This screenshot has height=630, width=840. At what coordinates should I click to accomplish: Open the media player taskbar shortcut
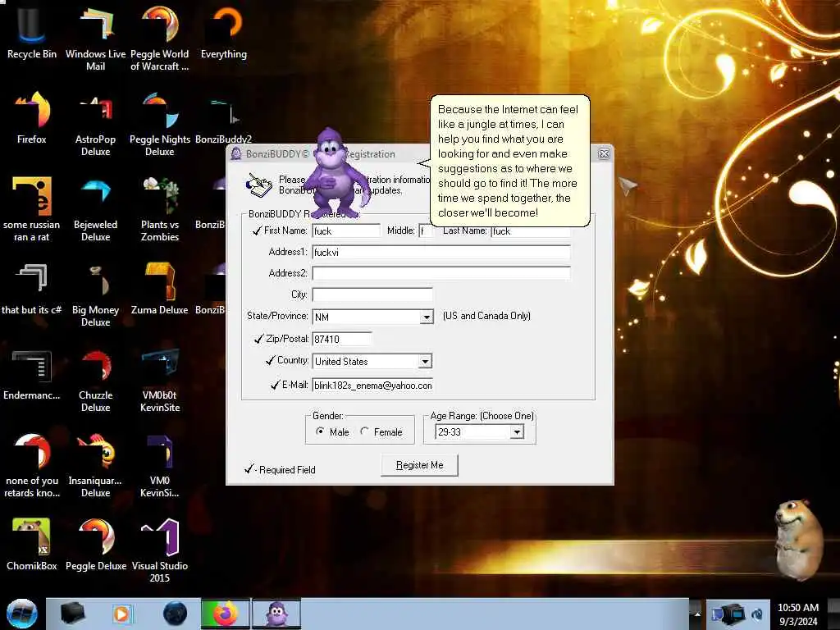pos(122,614)
